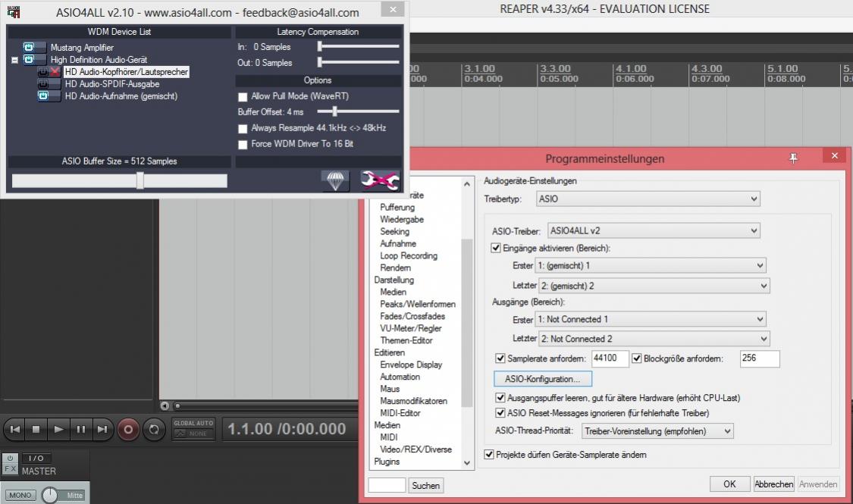
Task: Click the Buffer Offset slider handle
Action: (x=334, y=111)
